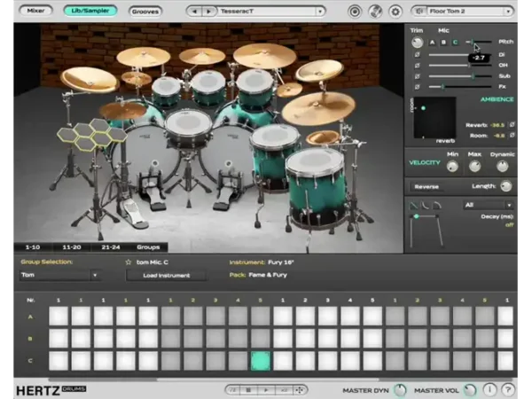Select the linear decay curve shape
The image size is (532, 399).
pos(414,206)
